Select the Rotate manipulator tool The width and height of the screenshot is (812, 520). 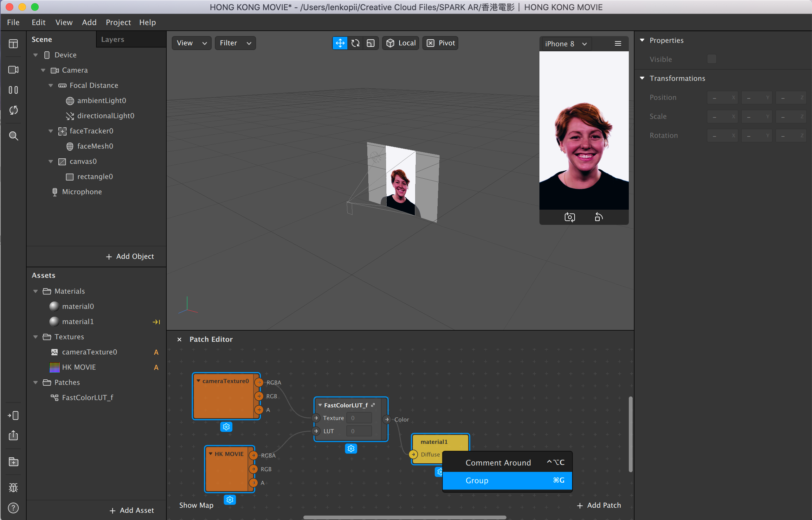pyautogui.click(x=355, y=43)
